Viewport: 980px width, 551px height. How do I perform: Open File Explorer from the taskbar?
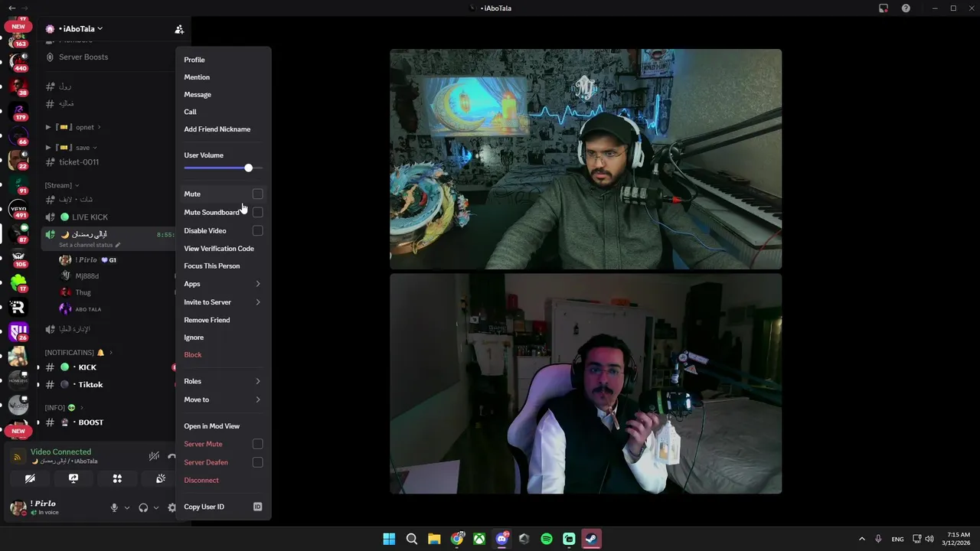[x=434, y=539]
